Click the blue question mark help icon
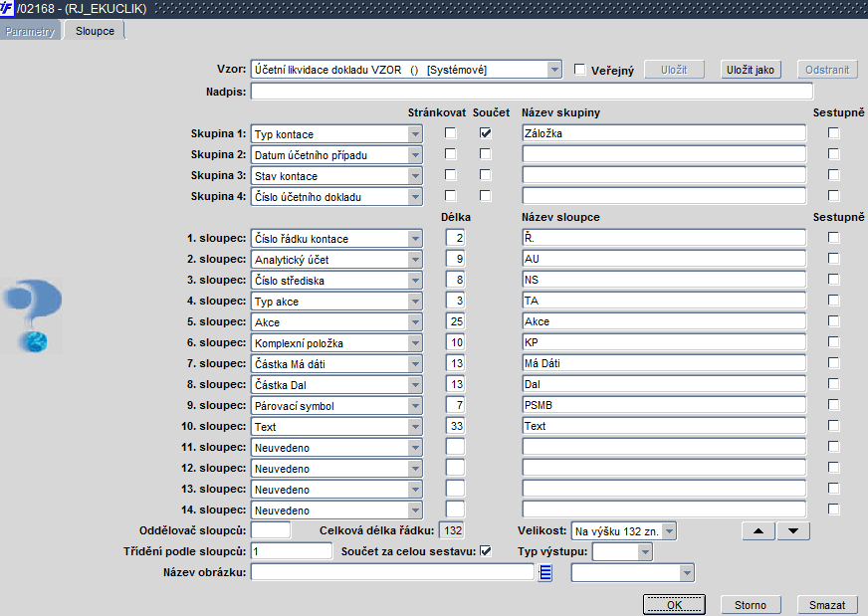Viewport: 868px width, 616px height. [x=33, y=315]
